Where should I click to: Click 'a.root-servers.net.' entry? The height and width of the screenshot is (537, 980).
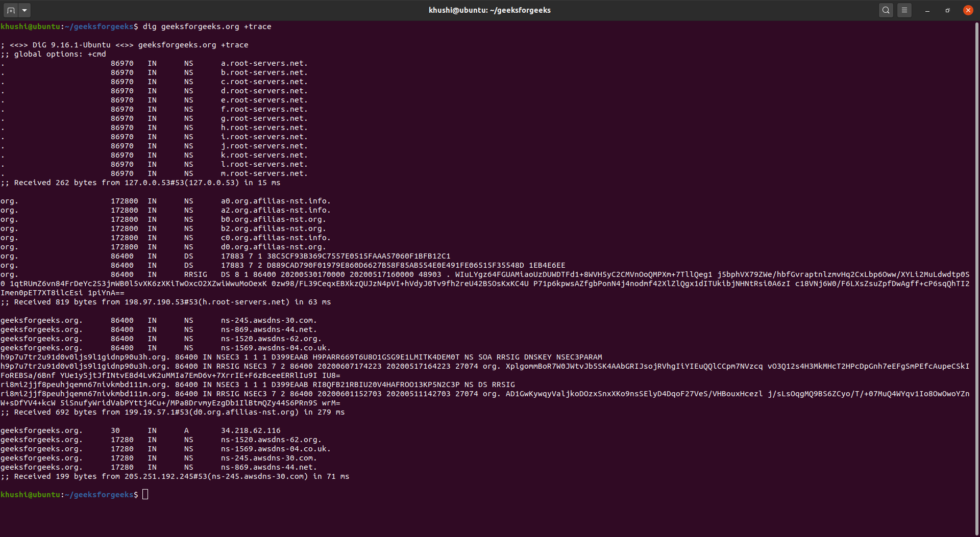pos(264,63)
